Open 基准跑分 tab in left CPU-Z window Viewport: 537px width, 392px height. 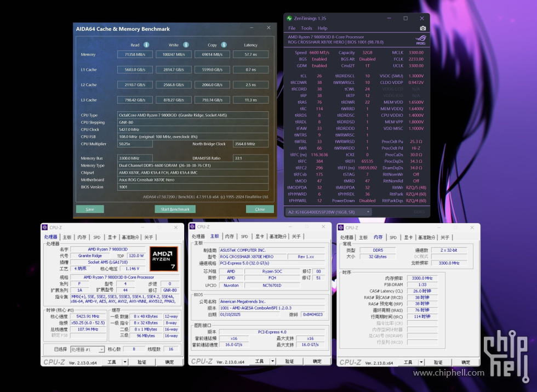[130, 237]
